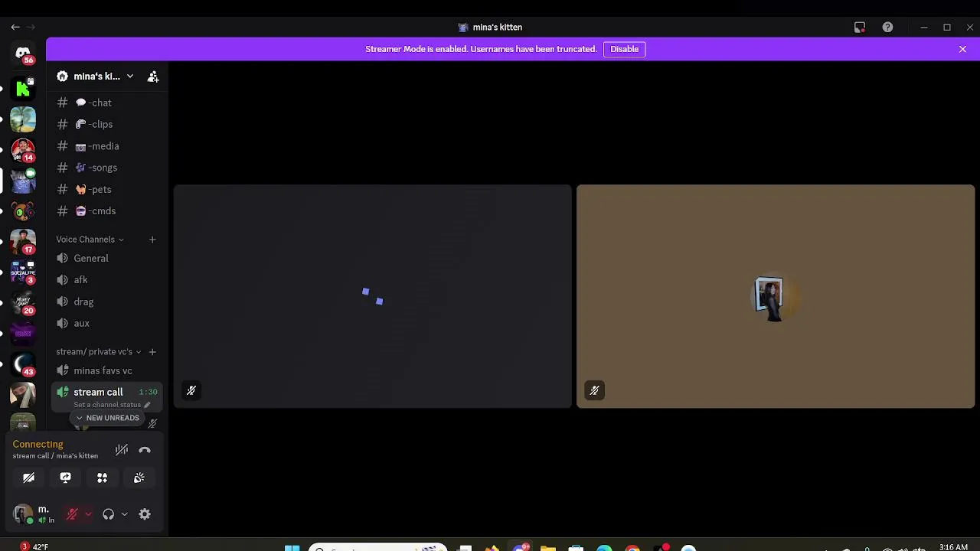The image size is (980, 551).
Task: Open the bear face server icon
Action: click(23, 211)
